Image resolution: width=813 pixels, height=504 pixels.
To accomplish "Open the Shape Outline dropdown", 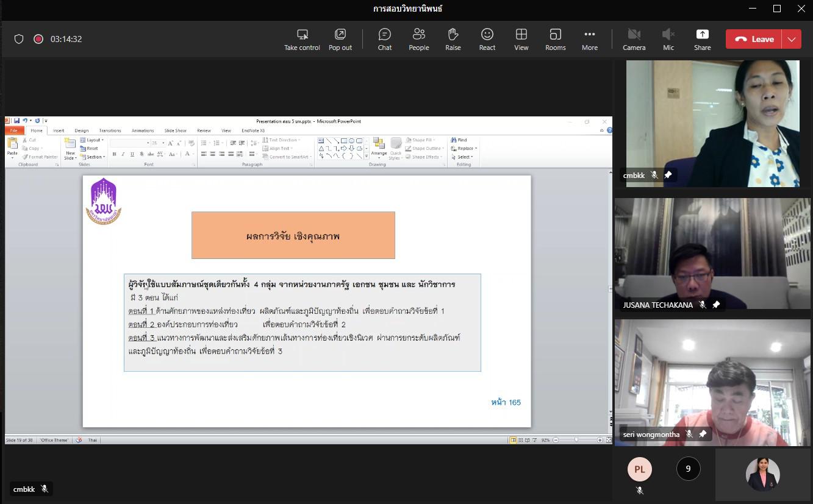I will [x=424, y=149].
